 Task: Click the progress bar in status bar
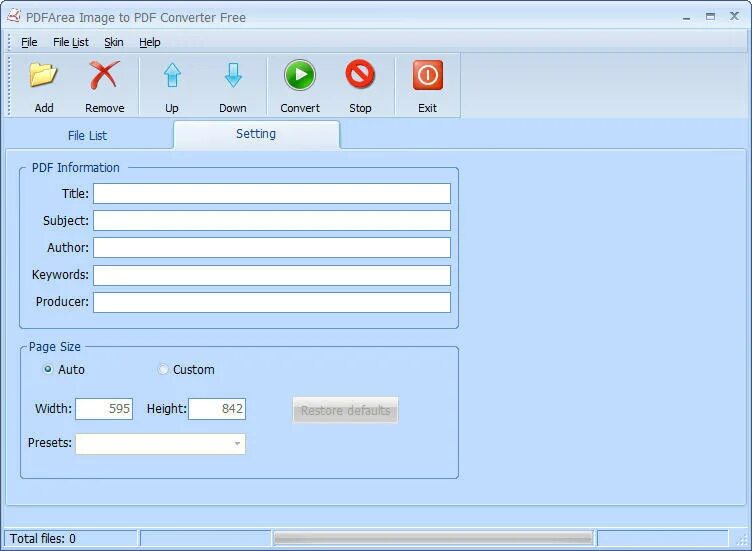[x=434, y=539]
